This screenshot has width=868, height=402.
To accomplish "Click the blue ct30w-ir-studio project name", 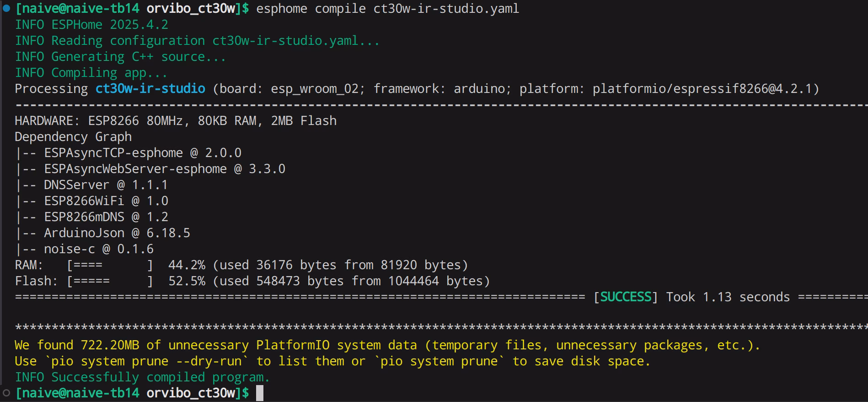I will click(x=150, y=88).
